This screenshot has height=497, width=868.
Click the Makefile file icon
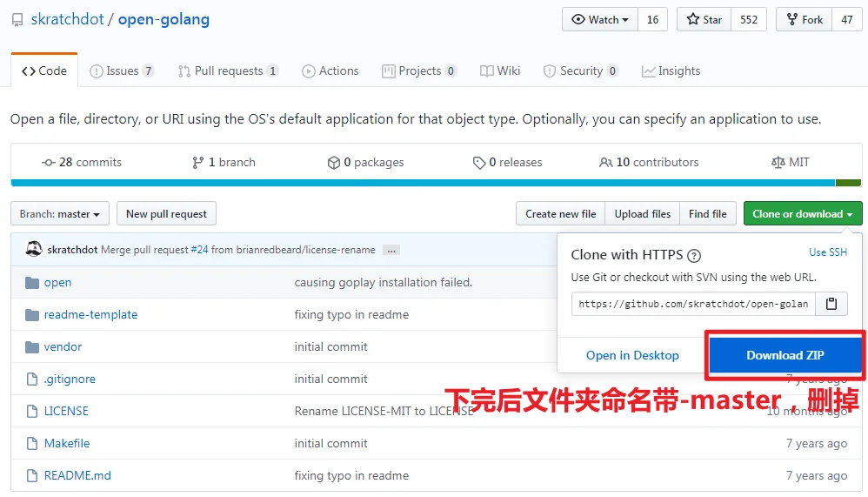[32, 443]
